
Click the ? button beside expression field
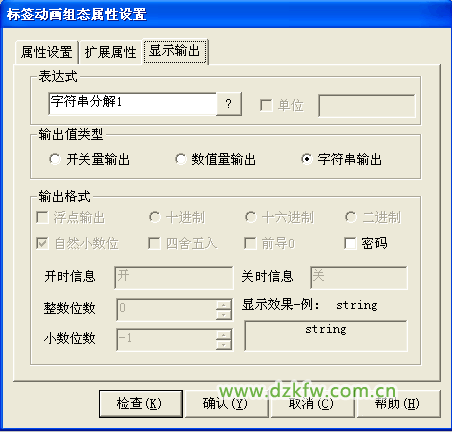point(229,104)
